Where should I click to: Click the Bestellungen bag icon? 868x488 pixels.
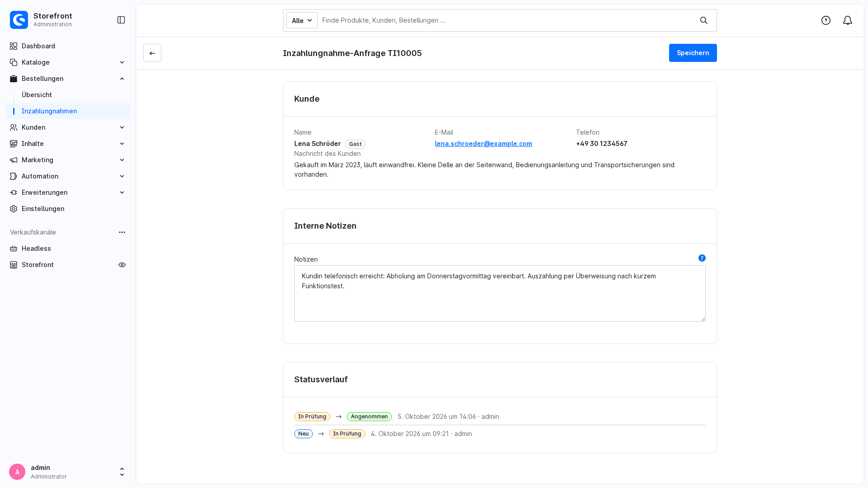(14, 79)
